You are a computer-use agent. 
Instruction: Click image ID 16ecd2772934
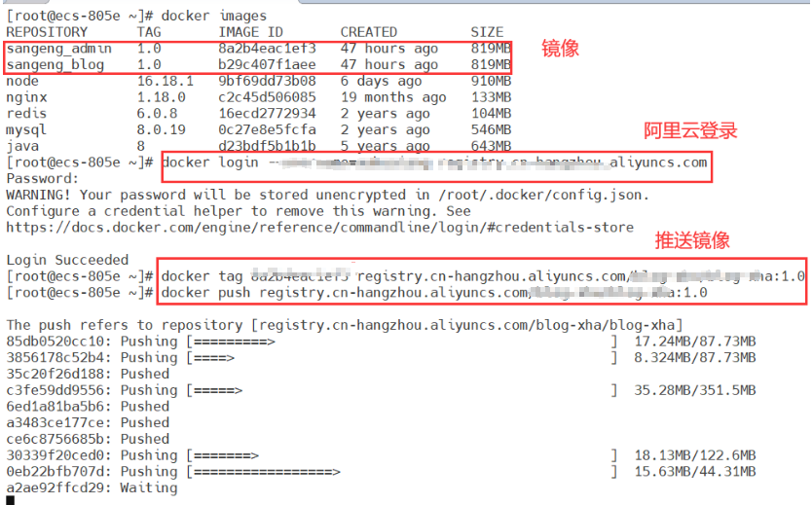[267, 113]
